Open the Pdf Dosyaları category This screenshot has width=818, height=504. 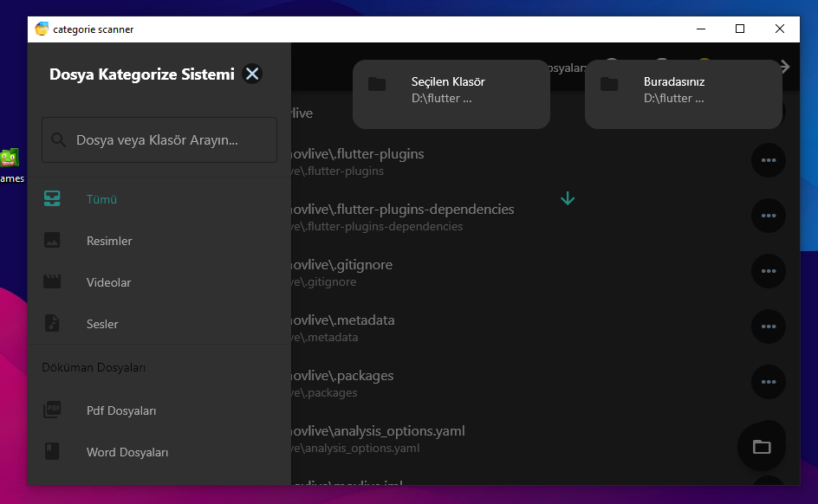tap(159, 410)
